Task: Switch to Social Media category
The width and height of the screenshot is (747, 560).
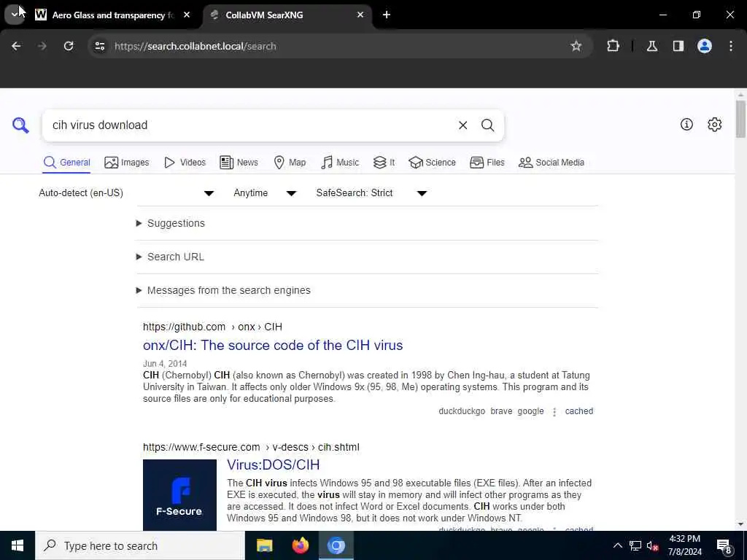Action: [551, 163]
